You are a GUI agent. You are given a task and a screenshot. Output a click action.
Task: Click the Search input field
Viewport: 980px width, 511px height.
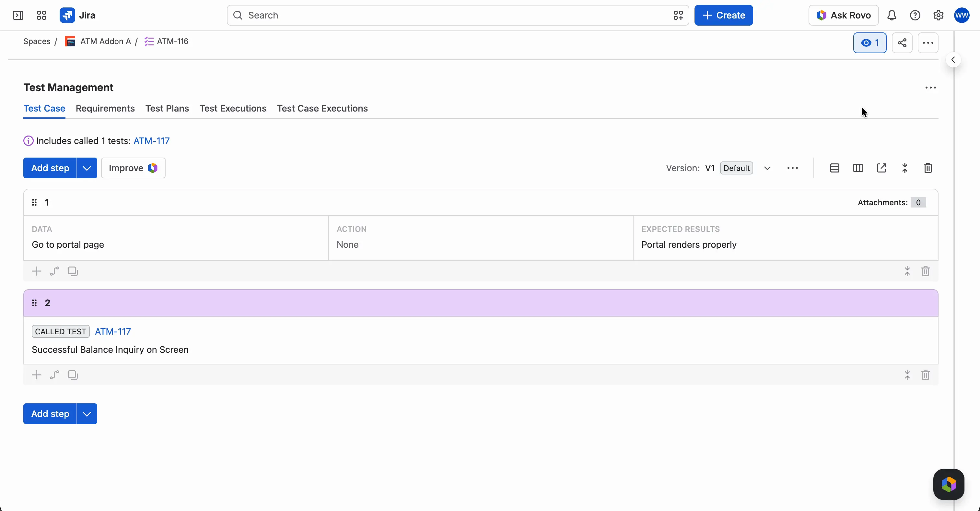[x=458, y=15]
